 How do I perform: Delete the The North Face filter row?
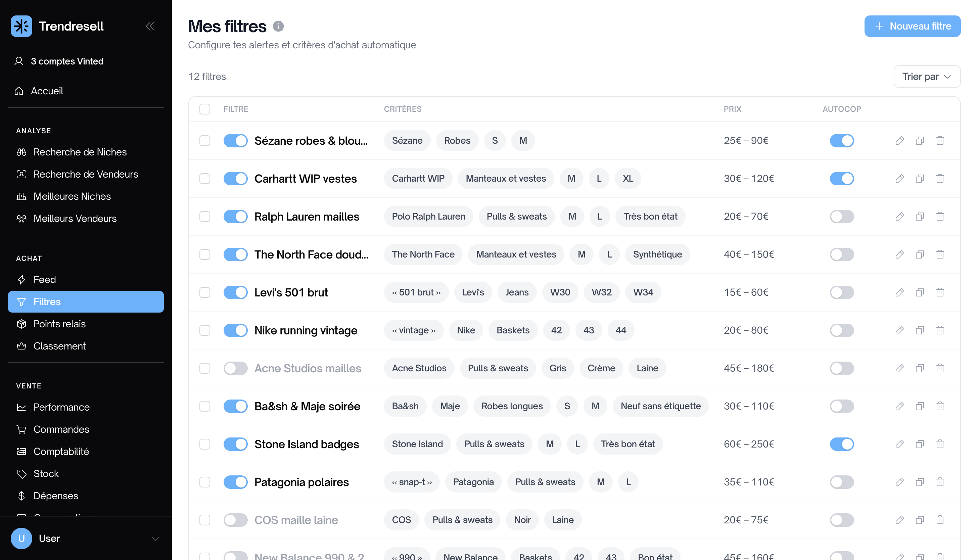tap(940, 254)
